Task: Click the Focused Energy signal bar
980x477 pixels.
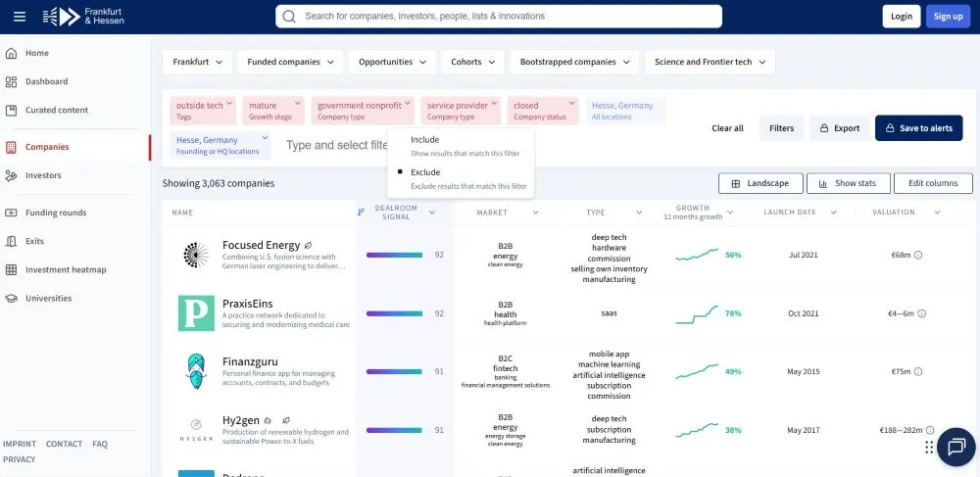Action: pos(394,255)
